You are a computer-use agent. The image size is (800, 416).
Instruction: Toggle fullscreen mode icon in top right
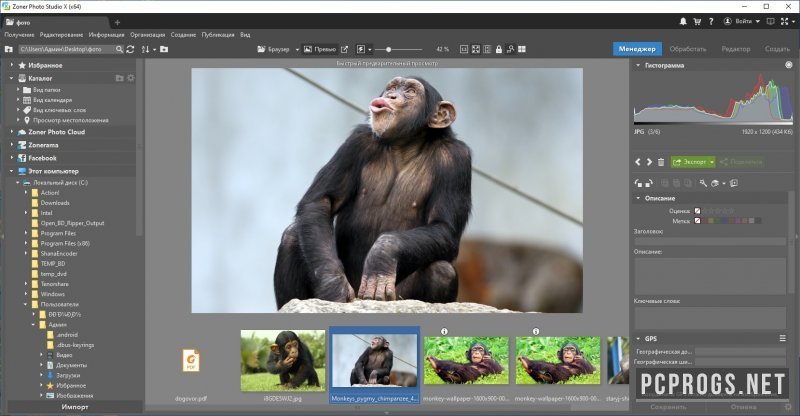point(785,21)
